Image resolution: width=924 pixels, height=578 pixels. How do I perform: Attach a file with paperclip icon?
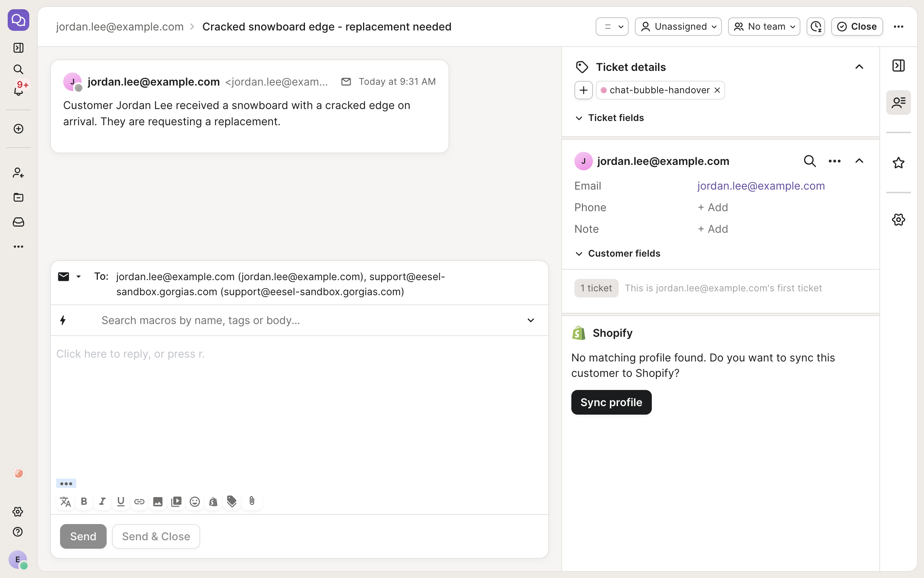252,501
